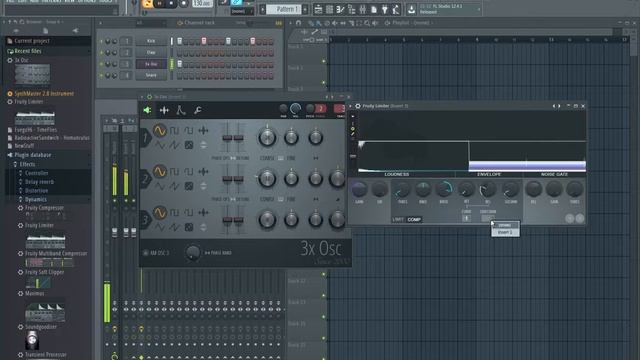Toggle the first step of the Clap channel
This screenshot has width=640, height=360.
coord(180,53)
